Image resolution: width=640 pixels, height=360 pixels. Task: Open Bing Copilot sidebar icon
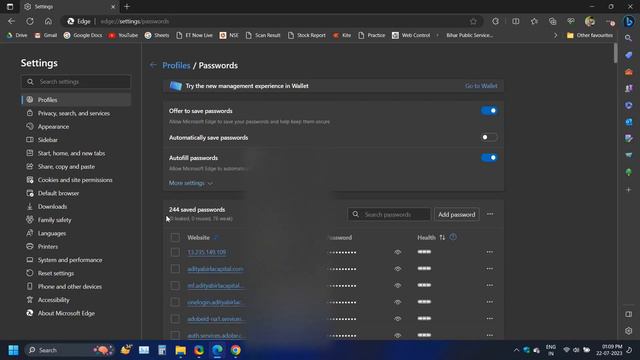pos(629,21)
